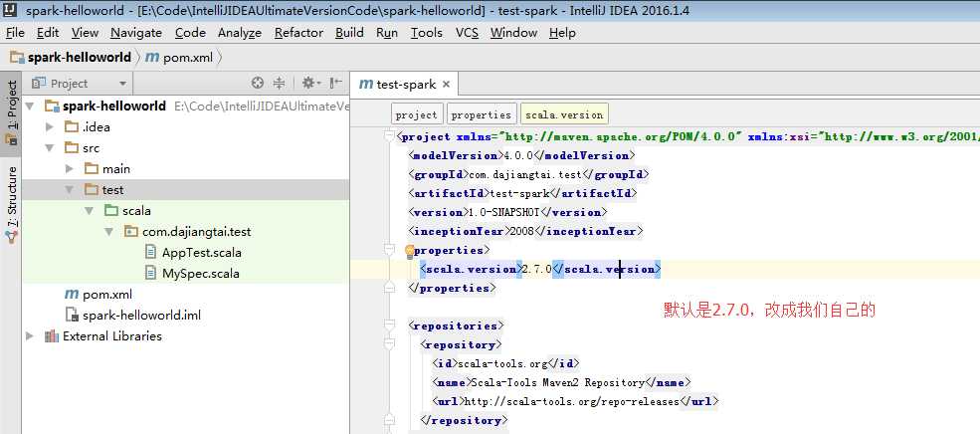Open the Help menu
The image size is (980, 434).
click(x=562, y=33)
